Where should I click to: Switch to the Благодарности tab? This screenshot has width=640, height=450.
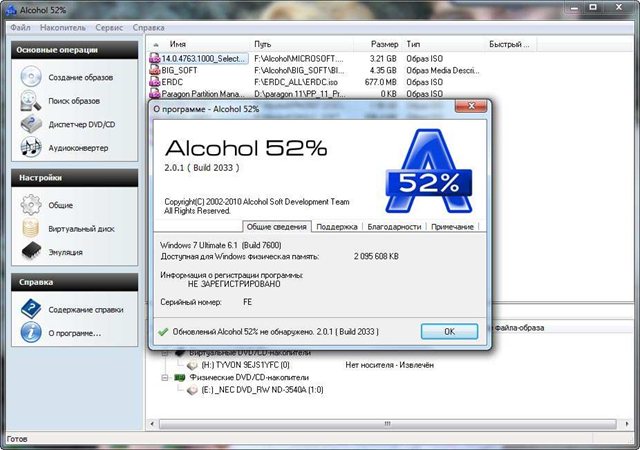[x=394, y=227]
